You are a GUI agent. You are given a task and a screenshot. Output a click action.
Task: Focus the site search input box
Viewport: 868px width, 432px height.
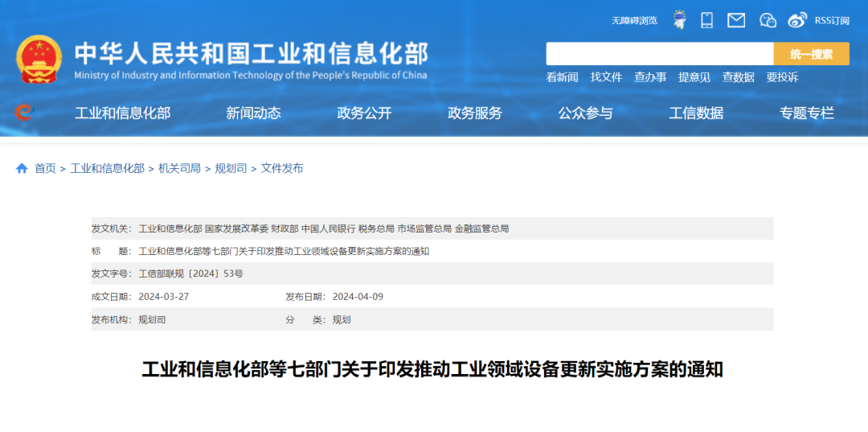(659, 54)
